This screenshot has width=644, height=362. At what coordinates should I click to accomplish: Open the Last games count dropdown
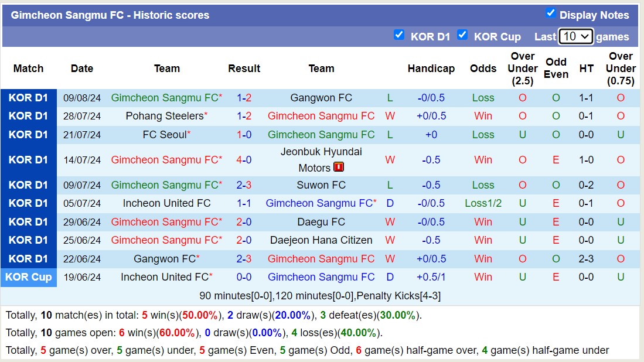click(x=575, y=36)
